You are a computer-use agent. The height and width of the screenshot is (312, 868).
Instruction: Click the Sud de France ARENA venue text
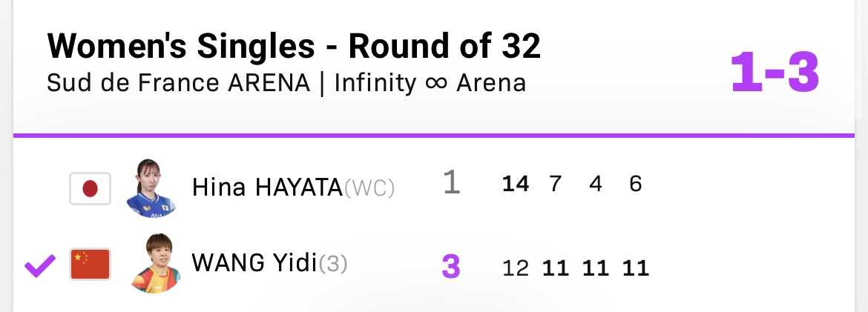click(x=178, y=83)
